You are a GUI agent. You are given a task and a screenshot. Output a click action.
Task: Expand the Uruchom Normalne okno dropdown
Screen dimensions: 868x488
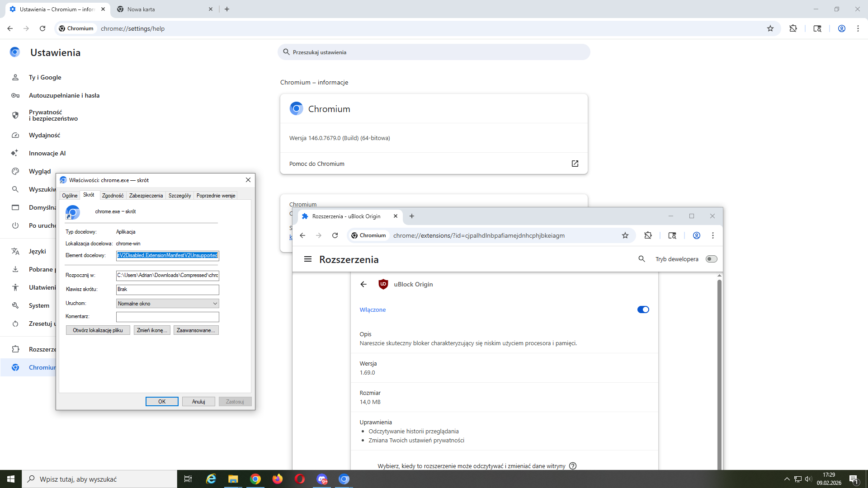pyautogui.click(x=167, y=304)
